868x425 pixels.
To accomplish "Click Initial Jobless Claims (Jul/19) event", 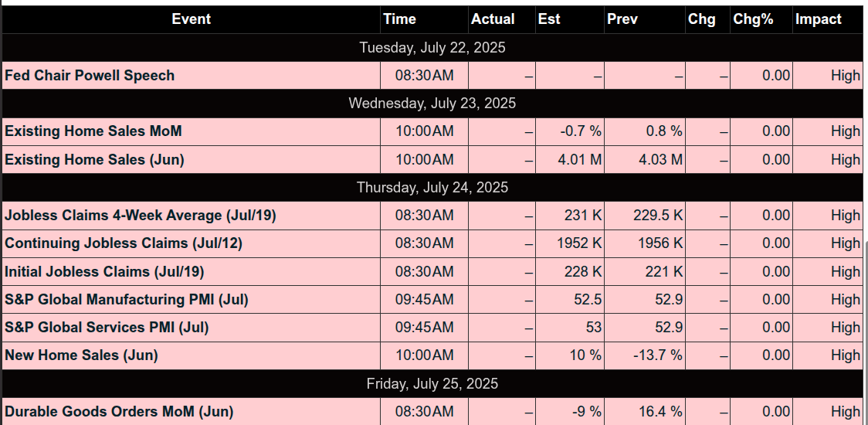I will pos(104,271).
